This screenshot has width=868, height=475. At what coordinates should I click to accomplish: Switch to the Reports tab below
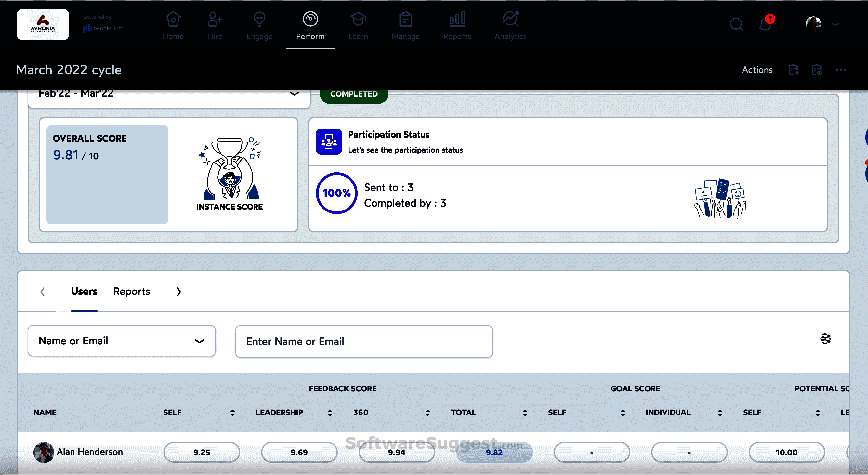click(131, 291)
